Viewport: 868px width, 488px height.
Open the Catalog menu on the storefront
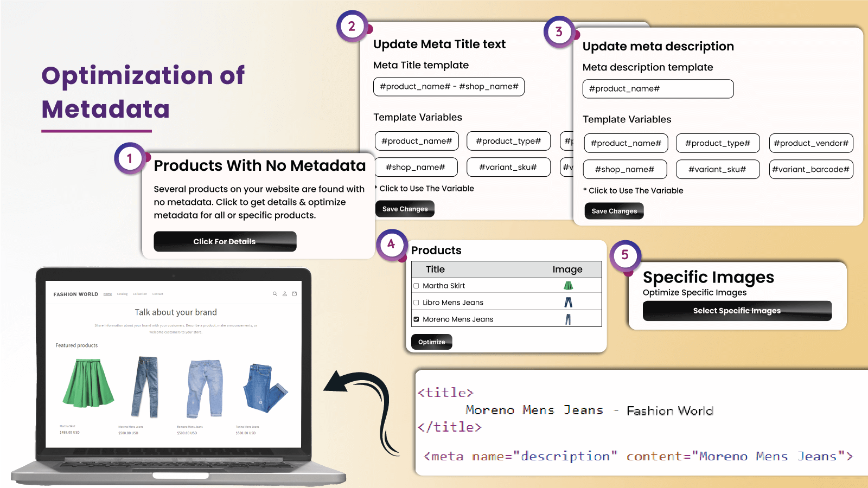pyautogui.click(x=122, y=294)
